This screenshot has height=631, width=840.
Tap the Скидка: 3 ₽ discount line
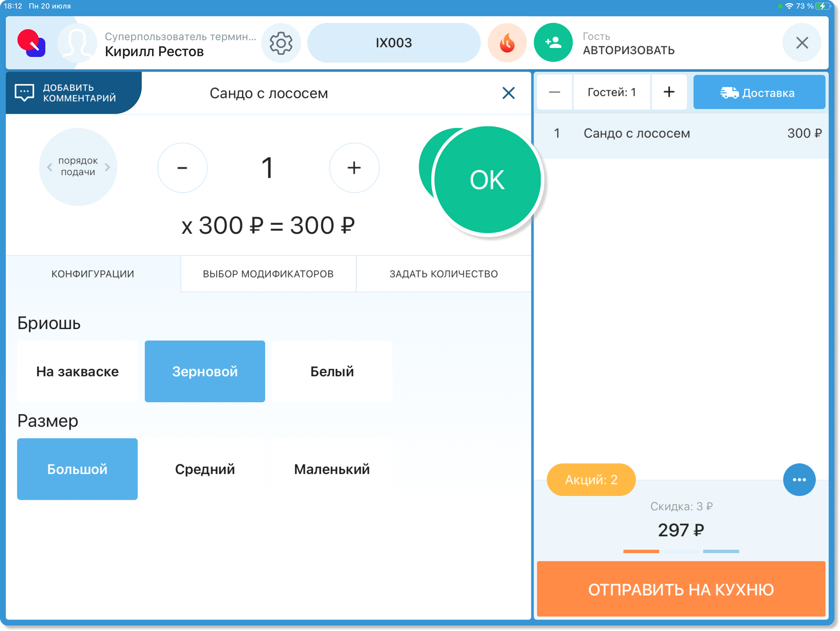(681, 506)
